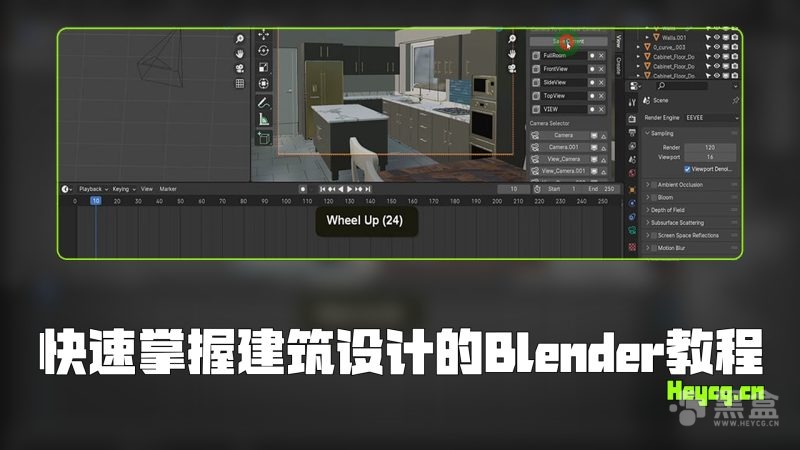Expand the Walls.001 outliner row
Viewport: 800px width, 450px height.
coord(647,37)
